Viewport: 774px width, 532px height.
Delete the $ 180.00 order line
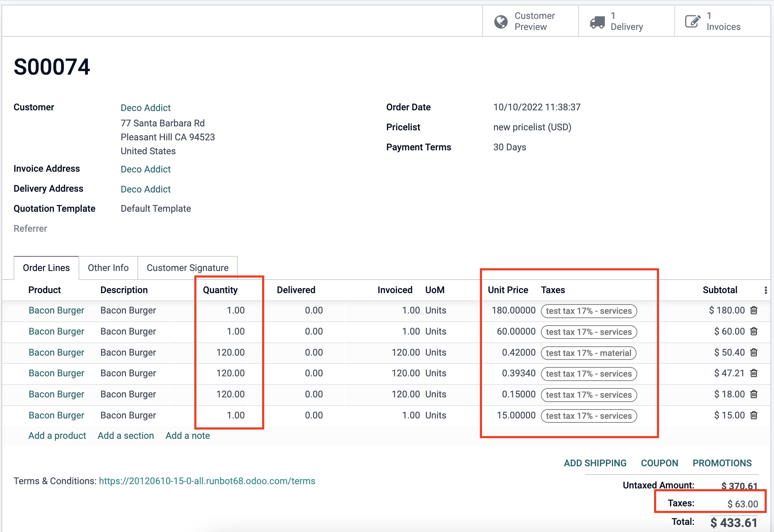(x=754, y=310)
